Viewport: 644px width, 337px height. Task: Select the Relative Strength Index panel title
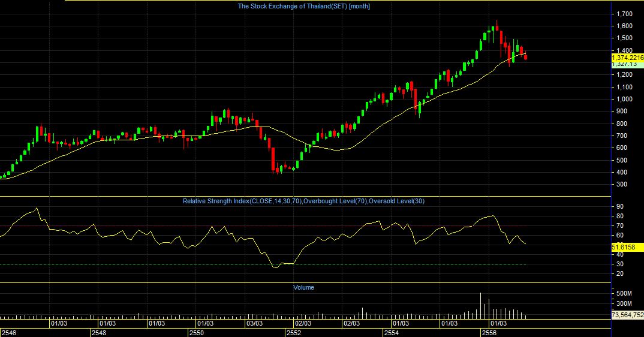303,201
